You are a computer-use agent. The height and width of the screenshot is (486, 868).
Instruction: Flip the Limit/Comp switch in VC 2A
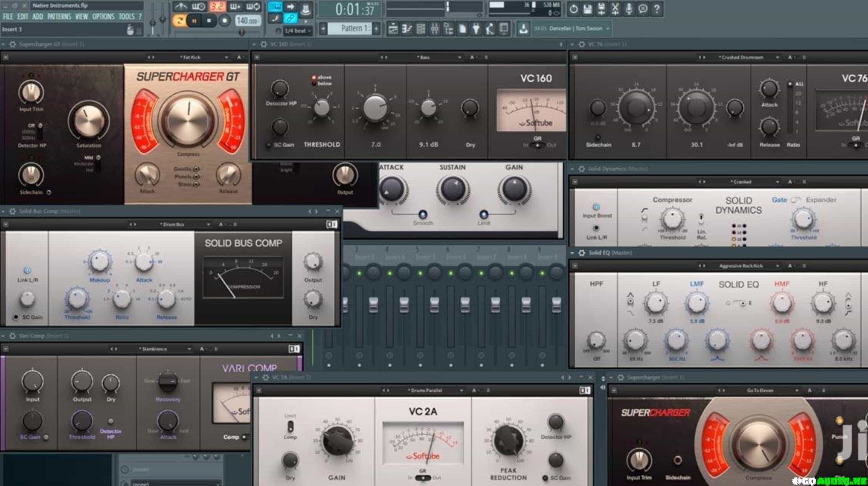pyautogui.click(x=290, y=426)
